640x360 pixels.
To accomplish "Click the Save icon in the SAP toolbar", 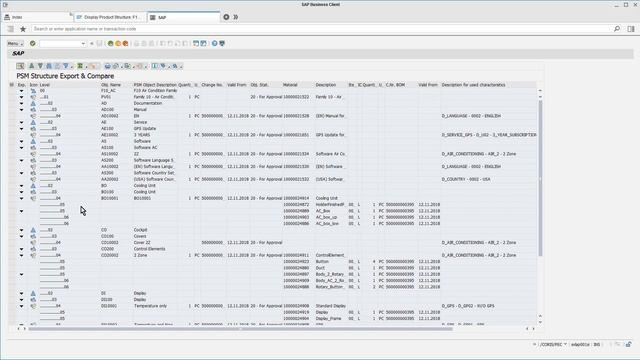I will click(x=99, y=43).
